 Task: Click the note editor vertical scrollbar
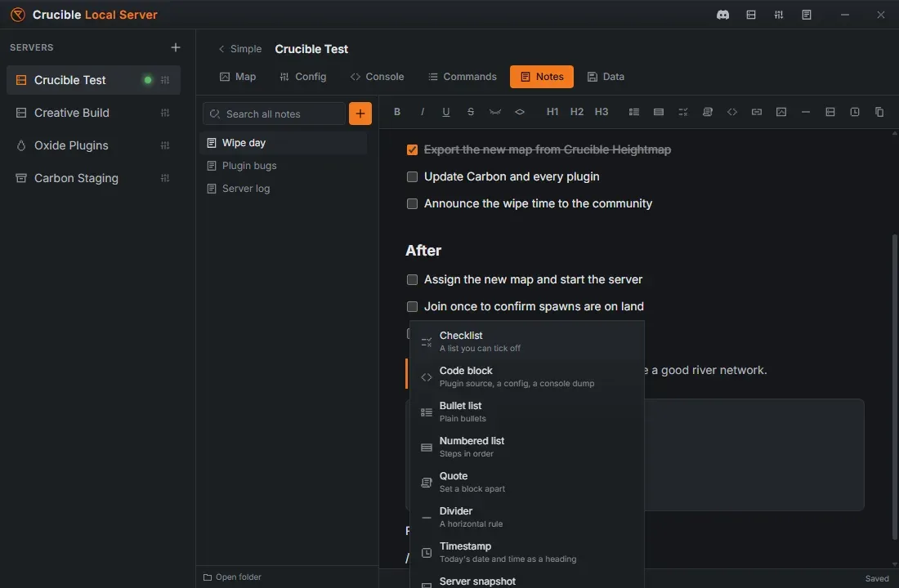(x=895, y=387)
